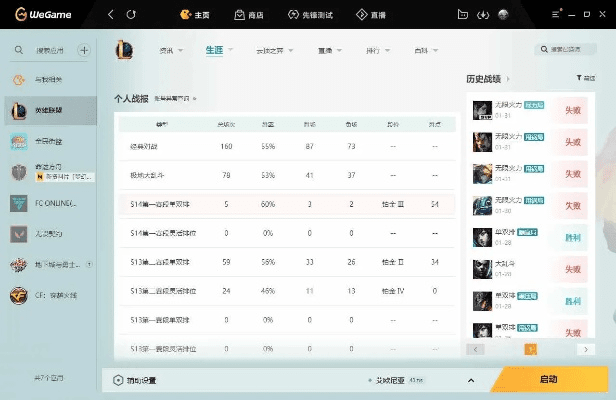Open the server selector beside 个人战报
The image size is (616, 400).
[x=175, y=99]
